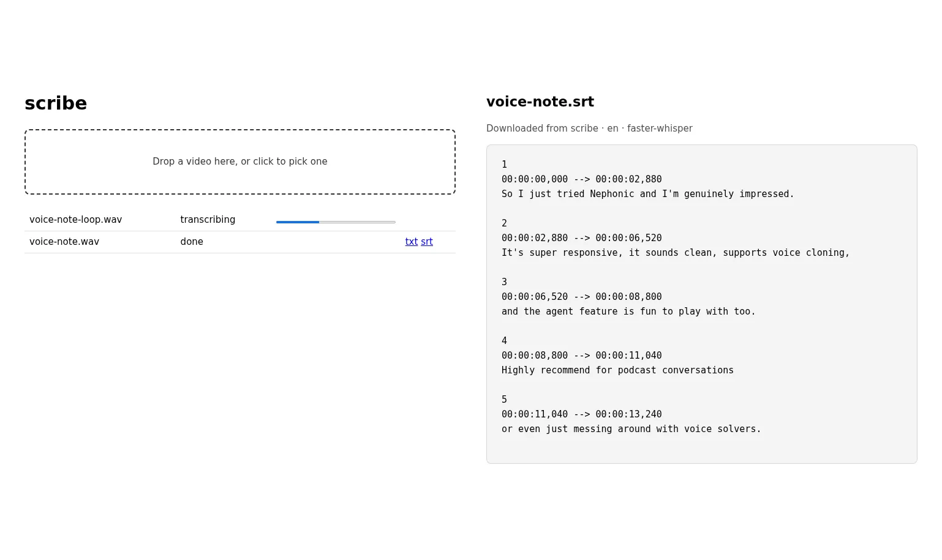Click the done status text
The image size is (942, 560).
coord(192,242)
